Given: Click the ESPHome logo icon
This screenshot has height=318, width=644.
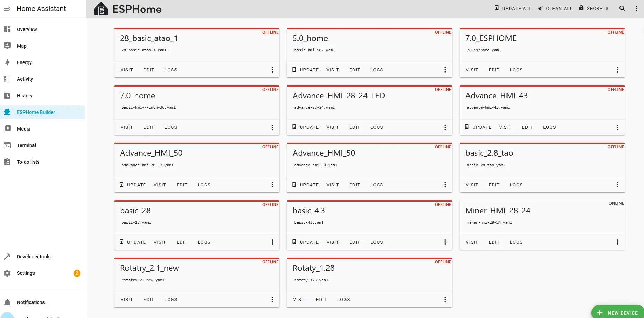Looking at the screenshot, I should pos(101,9).
